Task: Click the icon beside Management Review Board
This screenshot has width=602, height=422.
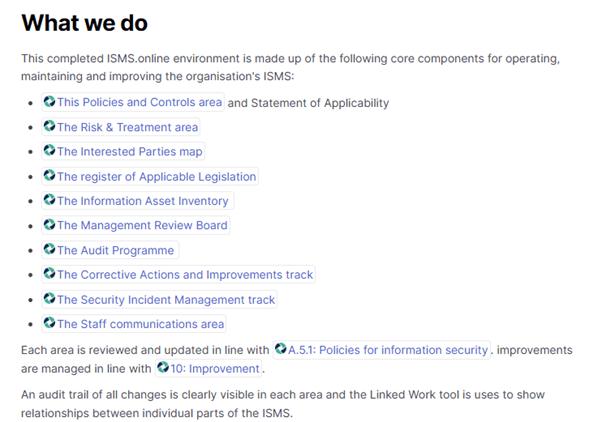Action: (50, 224)
